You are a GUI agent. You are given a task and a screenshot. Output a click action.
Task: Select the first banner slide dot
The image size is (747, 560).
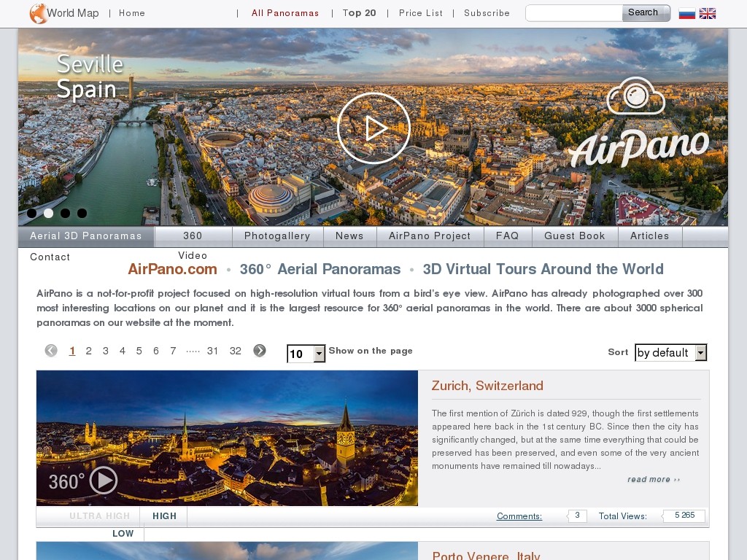[x=32, y=213]
